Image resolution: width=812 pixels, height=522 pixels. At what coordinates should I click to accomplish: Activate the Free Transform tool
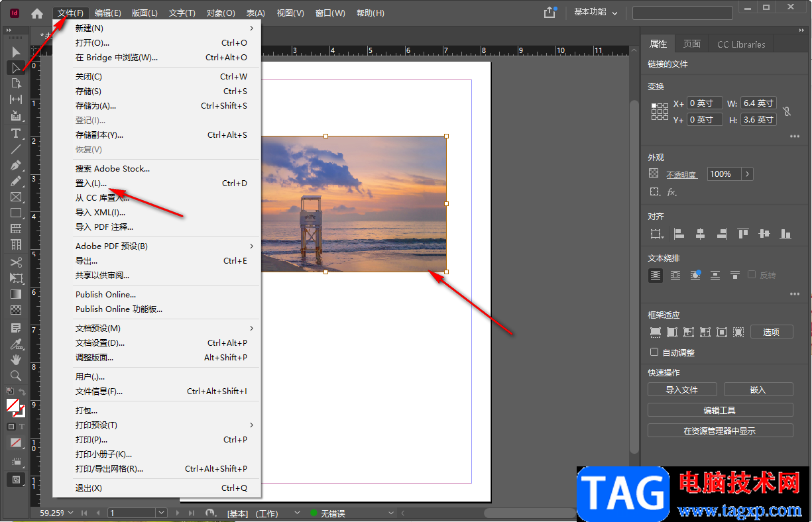16,278
